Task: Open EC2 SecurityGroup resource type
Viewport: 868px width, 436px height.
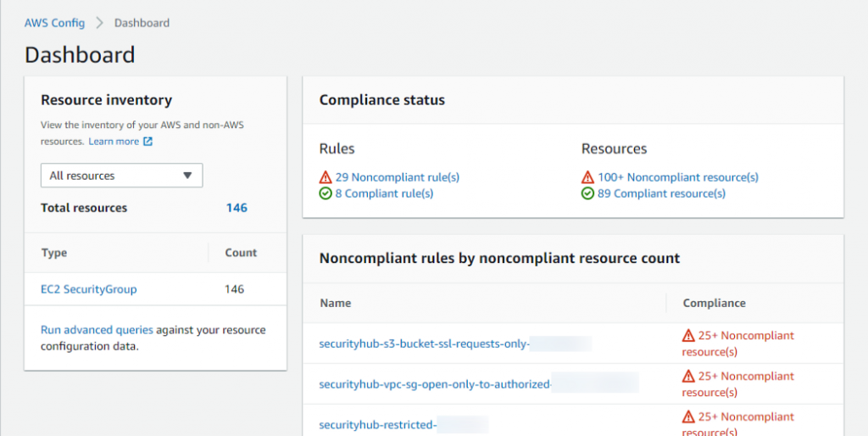Action: [88, 289]
